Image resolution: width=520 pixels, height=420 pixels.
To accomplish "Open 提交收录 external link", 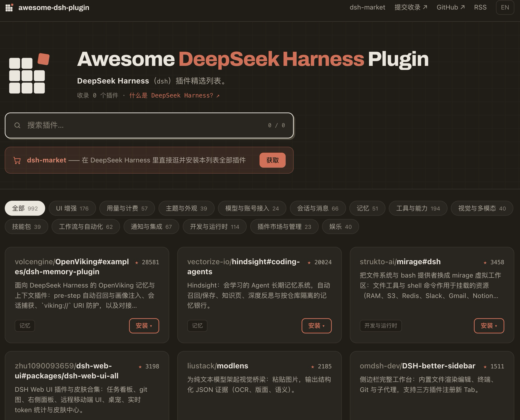I will (411, 8).
